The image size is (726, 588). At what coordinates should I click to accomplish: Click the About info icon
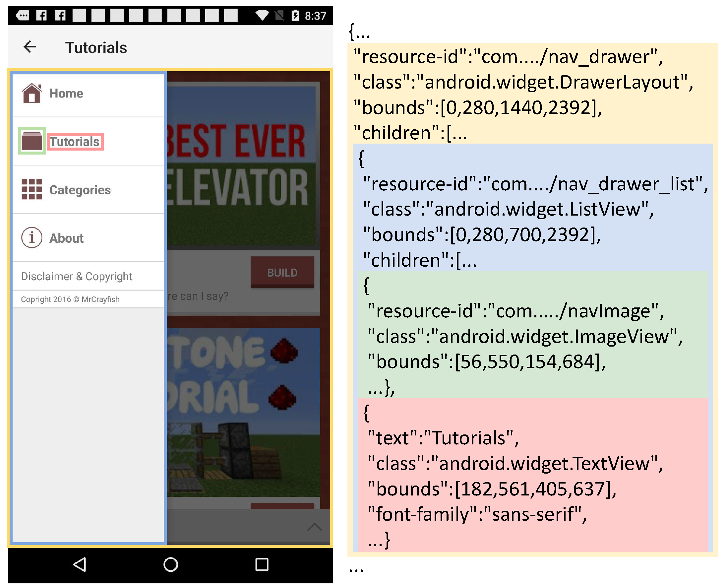coord(32,238)
